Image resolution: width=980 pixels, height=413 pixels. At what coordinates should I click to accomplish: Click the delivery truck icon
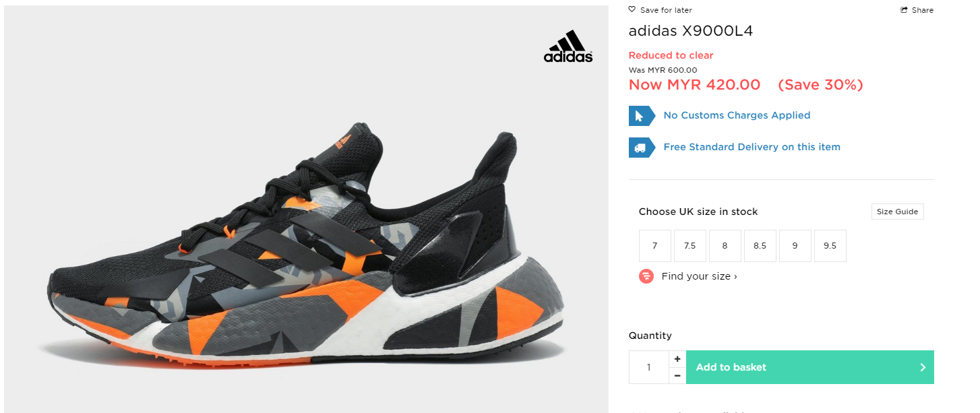(x=642, y=147)
